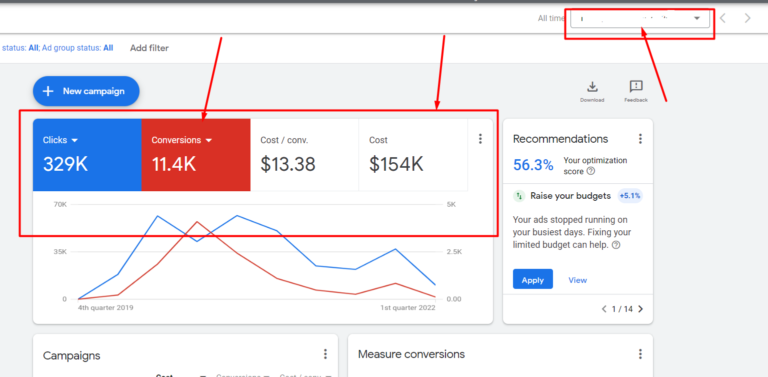This screenshot has width=768, height=377.
Task: Open the Measure conversions three-dot menu
Action: [640, 354]
